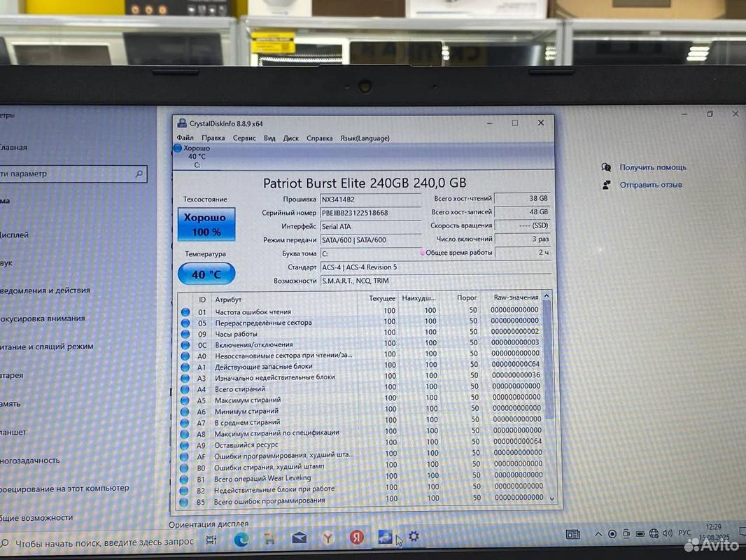Click the status circle for attribute 09
Image resolution: width=746 pixels, height=560 pixels.
click(x=185, y=334)
